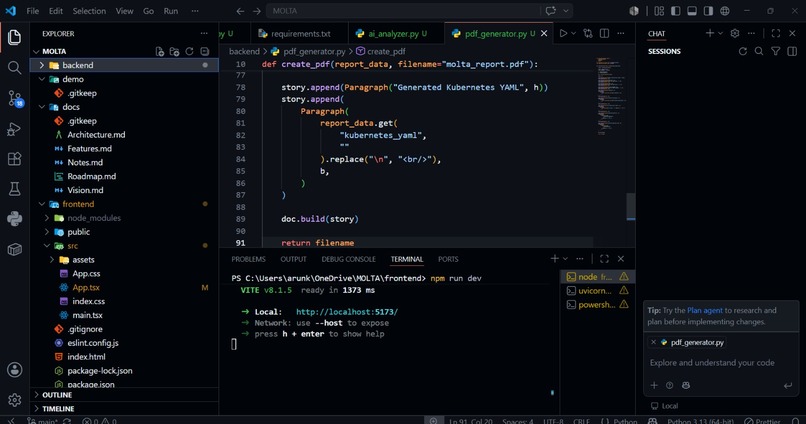Open the Explorer view in activity bar
The width and height of the screenshot is (806, 424).
(x=14, y=37)
